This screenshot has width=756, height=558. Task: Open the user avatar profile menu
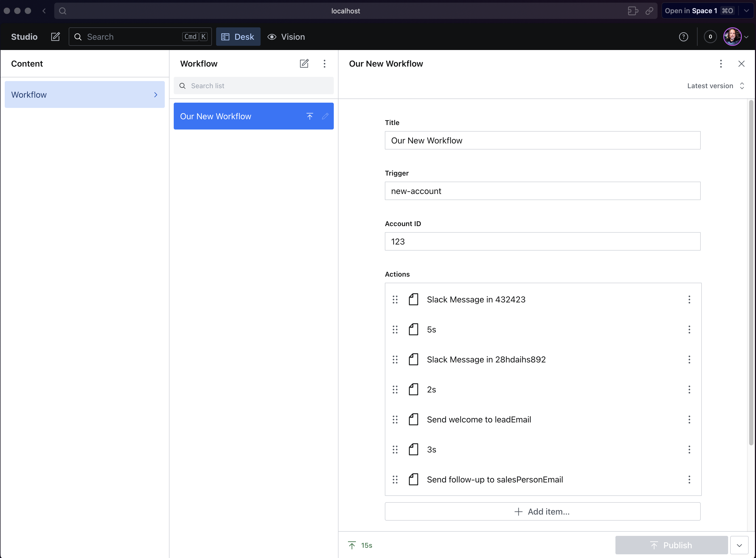[732, 37]
